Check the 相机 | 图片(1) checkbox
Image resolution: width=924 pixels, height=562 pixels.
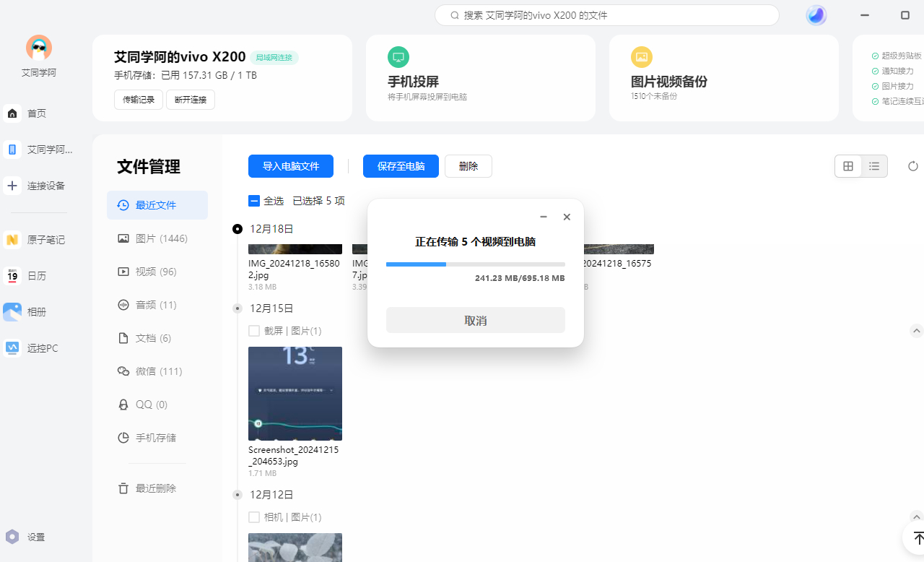[x=253, y=517]
